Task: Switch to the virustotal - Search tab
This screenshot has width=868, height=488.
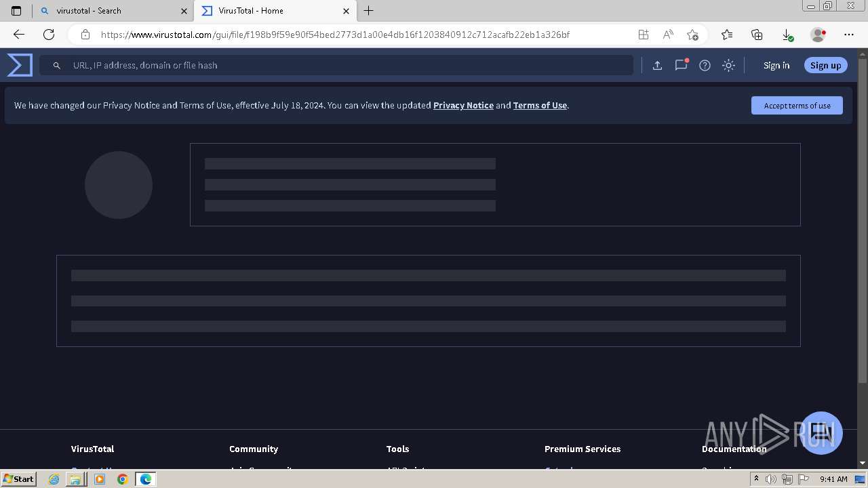Action: (112, 11)
